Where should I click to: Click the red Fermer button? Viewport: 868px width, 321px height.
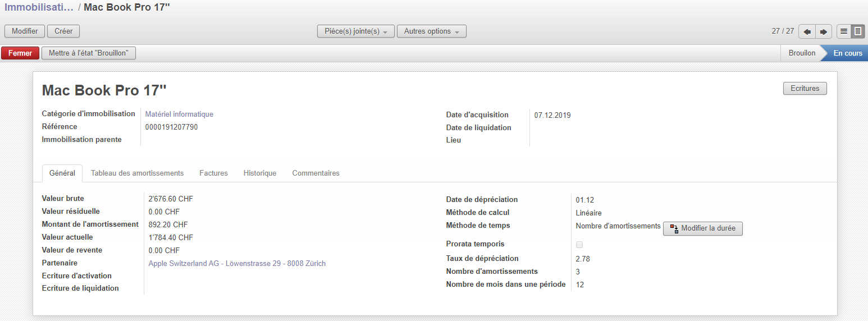click(x=20, y=53)
